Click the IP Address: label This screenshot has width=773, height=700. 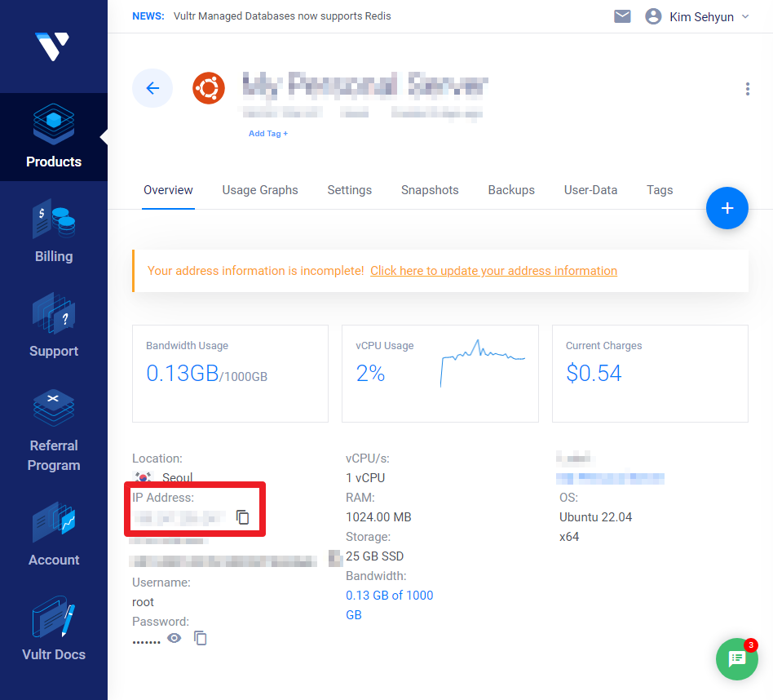tap(163, 497)
